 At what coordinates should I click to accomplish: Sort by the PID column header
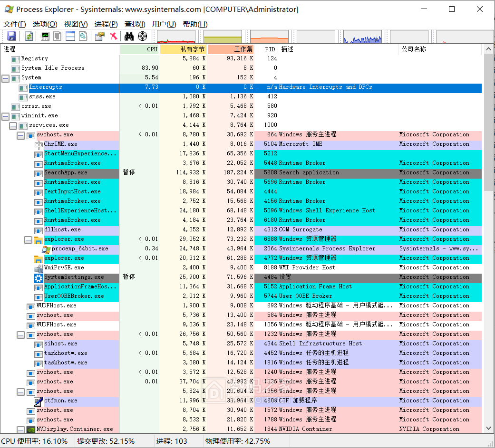coord(266,49)
